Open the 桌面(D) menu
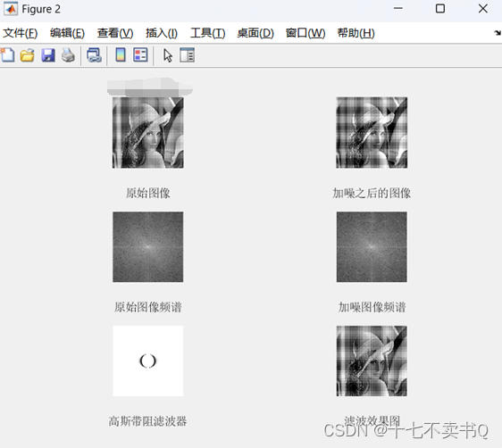The height and width of the screenshot is (448, 502). point(255,33)
